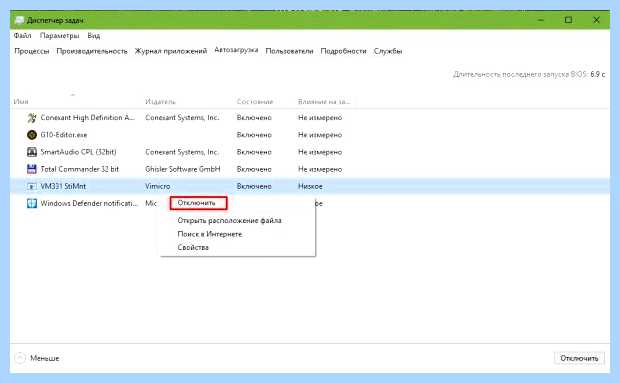Click the bottom-right Отключить button
Viewport: 620px width, 383px height.
(579, 358)
